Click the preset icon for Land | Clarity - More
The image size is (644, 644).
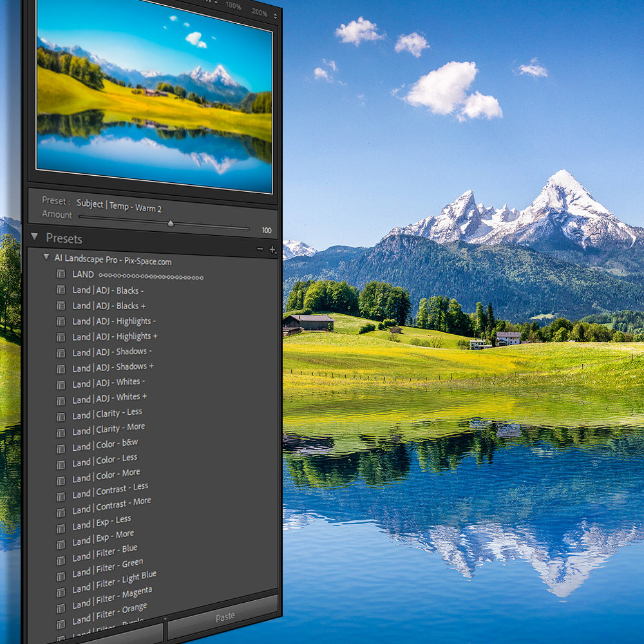(x=61, y=431)
